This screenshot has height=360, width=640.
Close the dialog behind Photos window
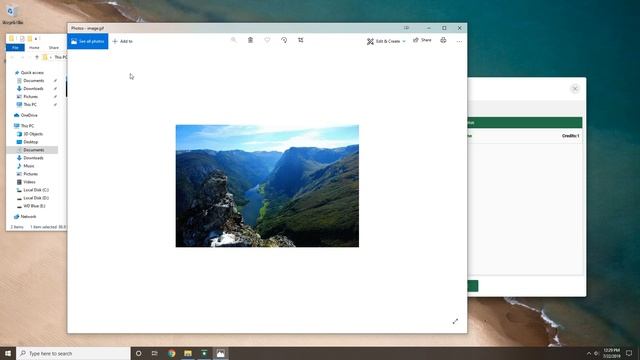(575, 89)
